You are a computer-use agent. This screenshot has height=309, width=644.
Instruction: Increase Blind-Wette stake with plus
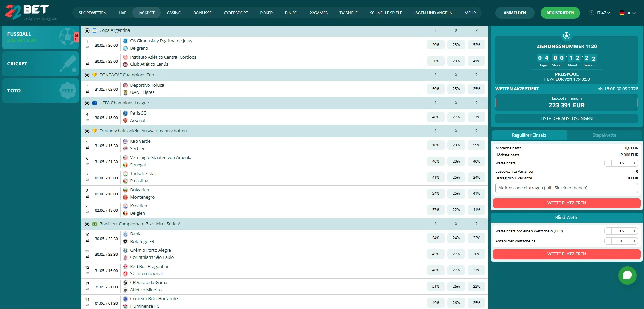634,231
